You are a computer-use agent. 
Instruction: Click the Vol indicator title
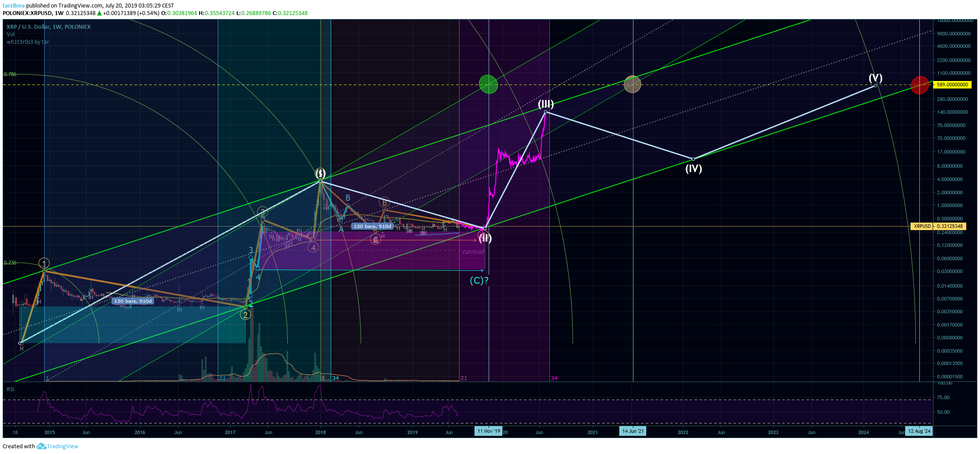tap(11, 34)
